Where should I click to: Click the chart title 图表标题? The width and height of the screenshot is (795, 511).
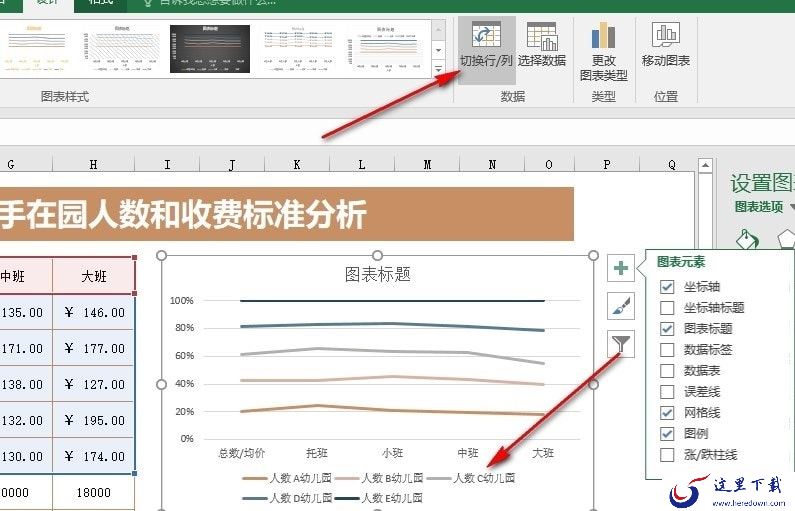[378, 274]
